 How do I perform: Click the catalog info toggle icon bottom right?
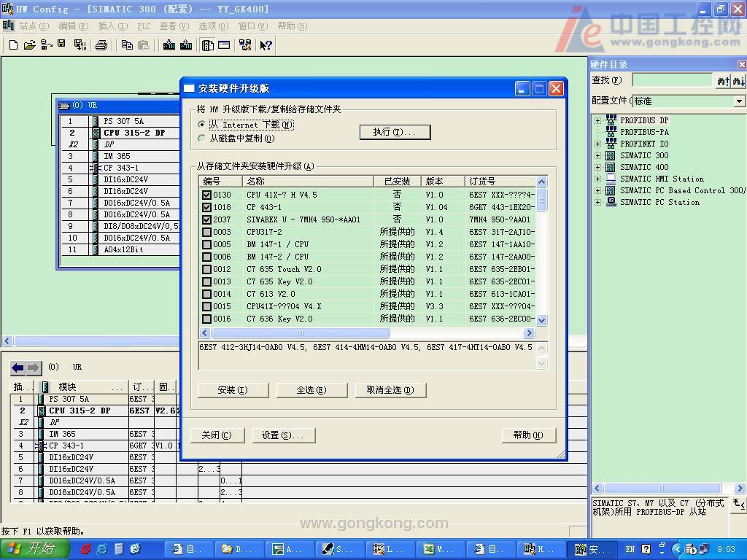click(738, 503)
